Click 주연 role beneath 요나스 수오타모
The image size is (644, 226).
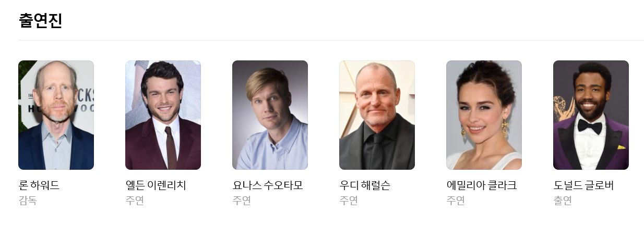pyautogui.click(x=242, y=200)
